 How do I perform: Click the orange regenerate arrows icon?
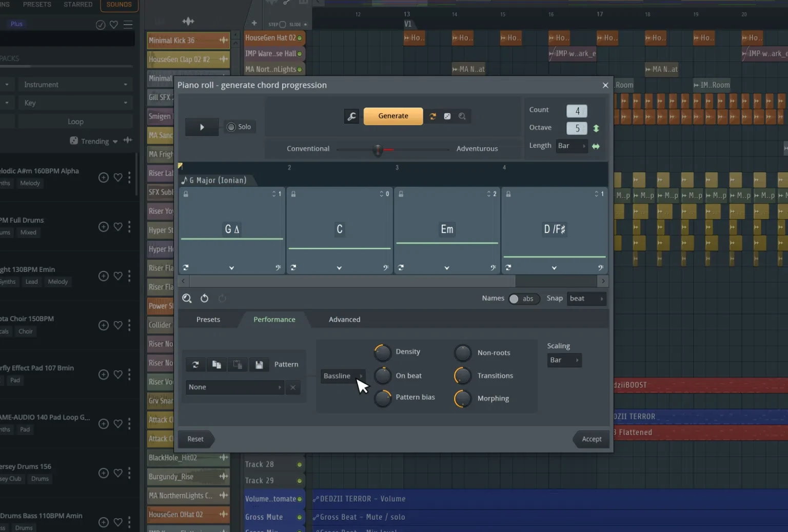[x=432, y=116]
